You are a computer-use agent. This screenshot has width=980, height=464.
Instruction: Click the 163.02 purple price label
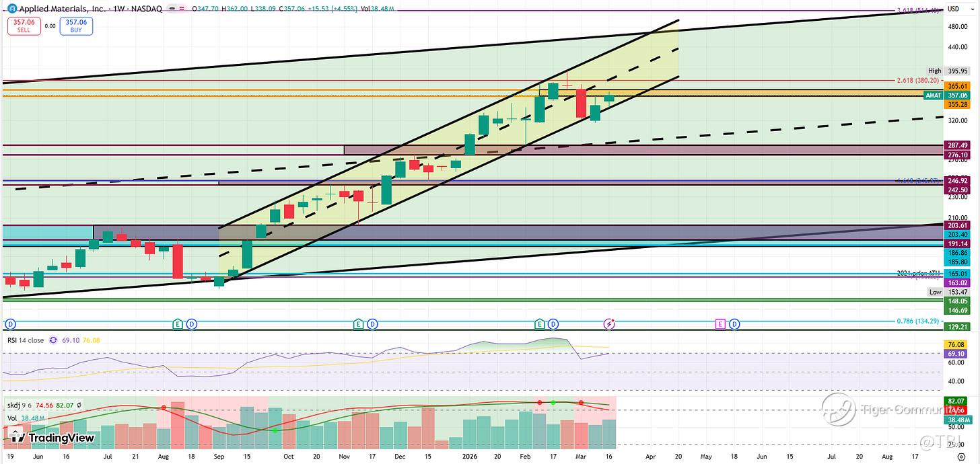point(956,283)
